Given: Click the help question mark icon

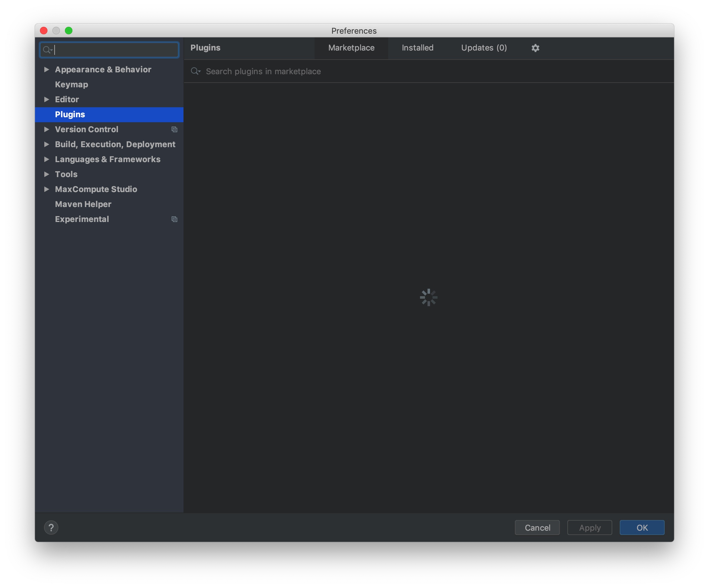Looking at the screenshot, I should [51, 527].
